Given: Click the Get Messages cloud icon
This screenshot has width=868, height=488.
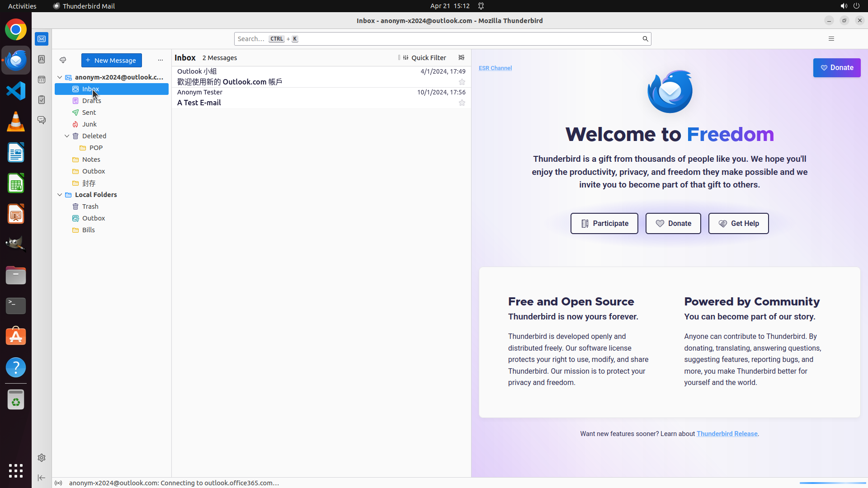Looking at the screenshot, I should [63, 60].
